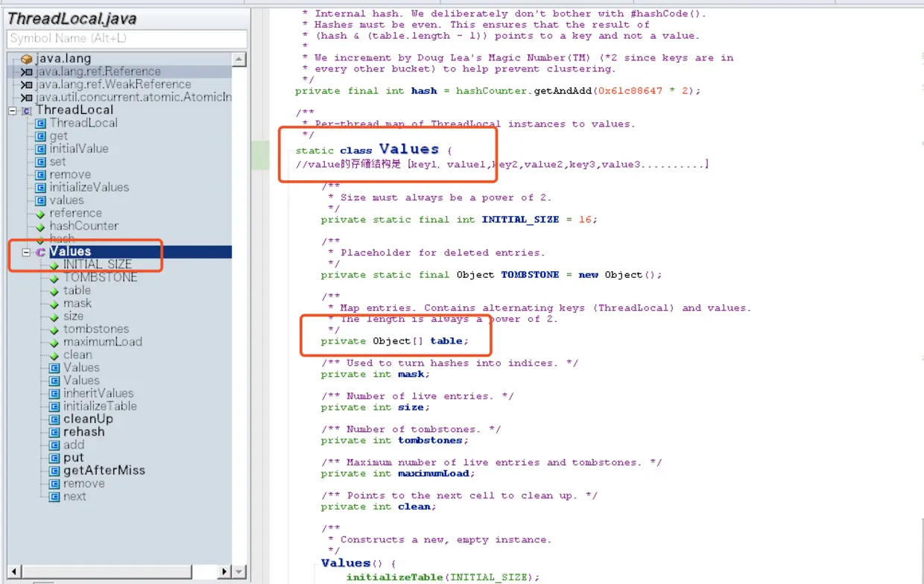Click 'private int size;' code line
Screen dimensions: 924x584
376,407
